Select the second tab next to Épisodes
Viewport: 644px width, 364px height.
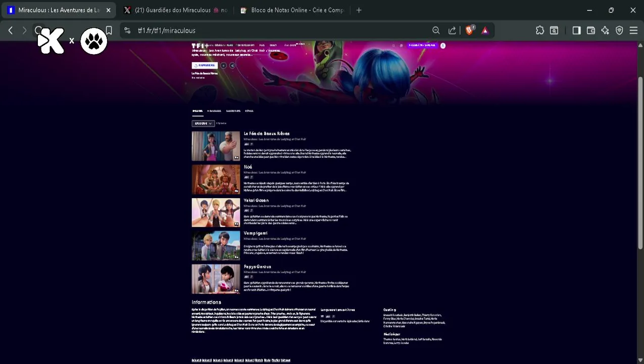click(214, 111)
